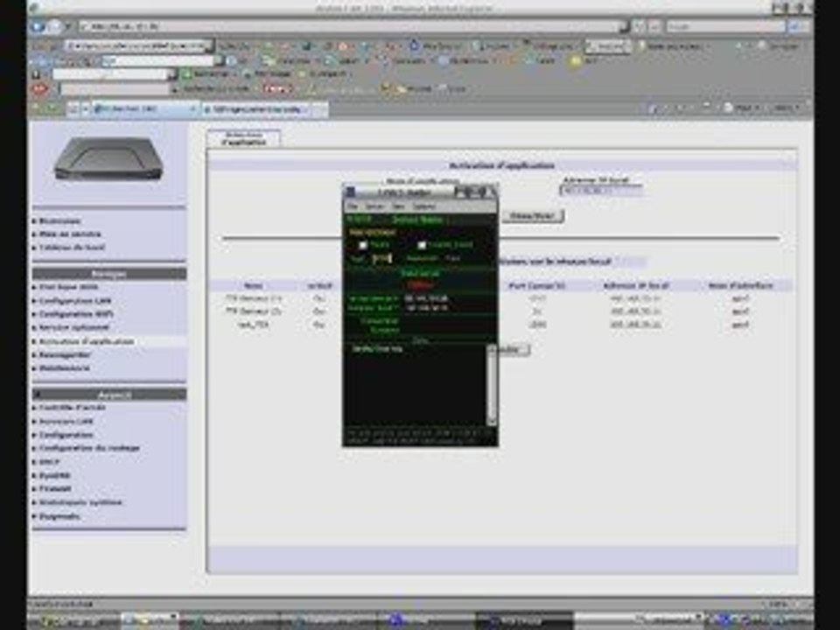The height and width of the screenshot is (630, 840).
Task: Click the "Adresse IP local" column header
Action: coord(635,285)
